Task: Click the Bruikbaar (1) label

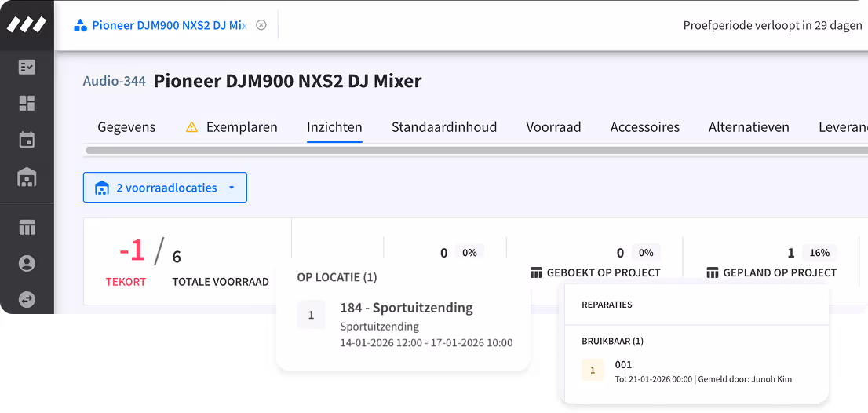Action: pos(612,341)
